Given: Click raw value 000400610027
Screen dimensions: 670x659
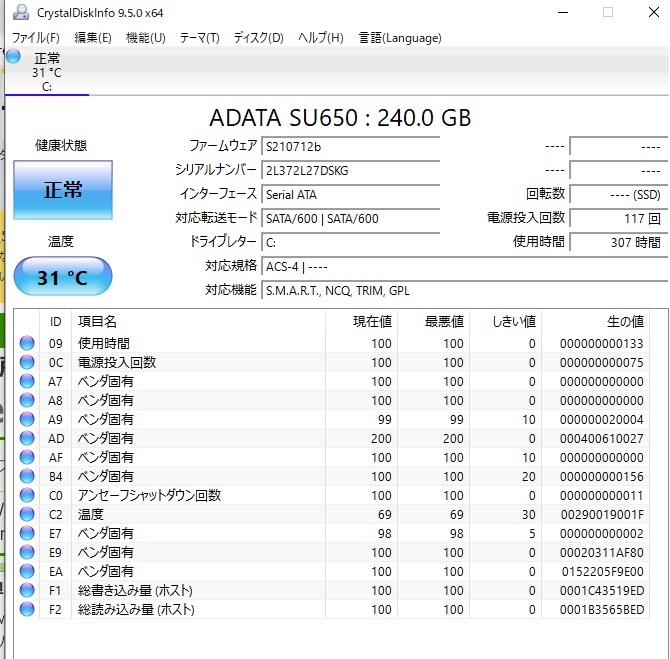Looking at the screenshot, I should [602, 438].
